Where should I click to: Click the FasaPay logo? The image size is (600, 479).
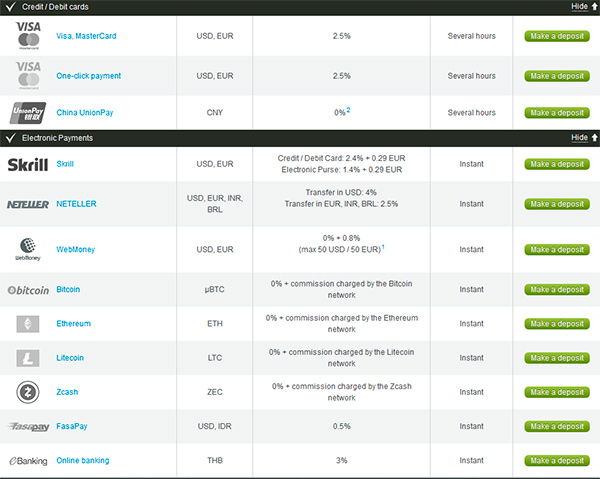pyautogui.click(x=29, y=426)
